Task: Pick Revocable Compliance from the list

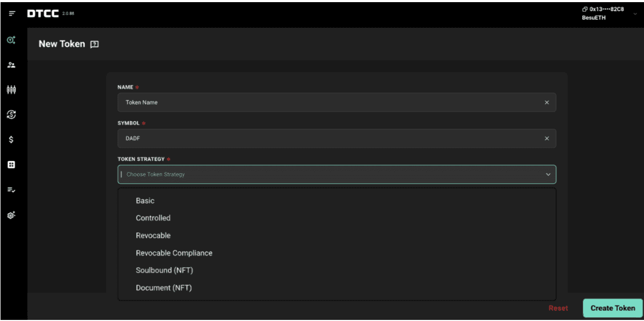Action: [174, 253]
